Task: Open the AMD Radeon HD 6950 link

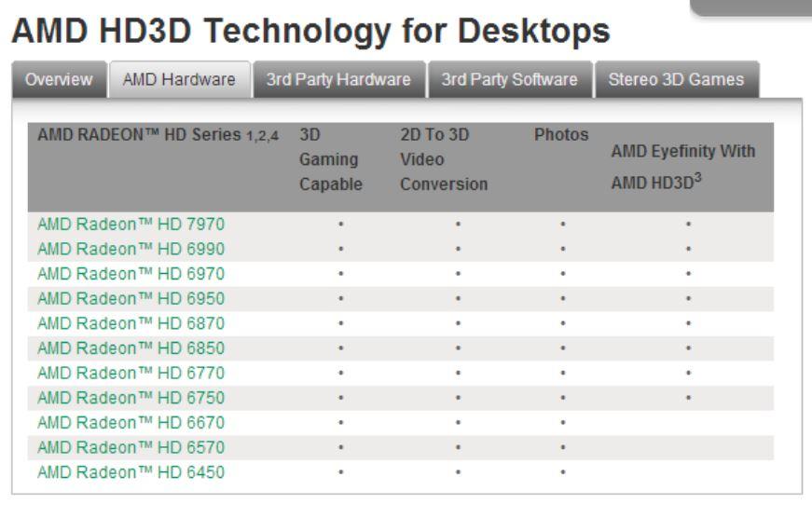Action: 131,298
